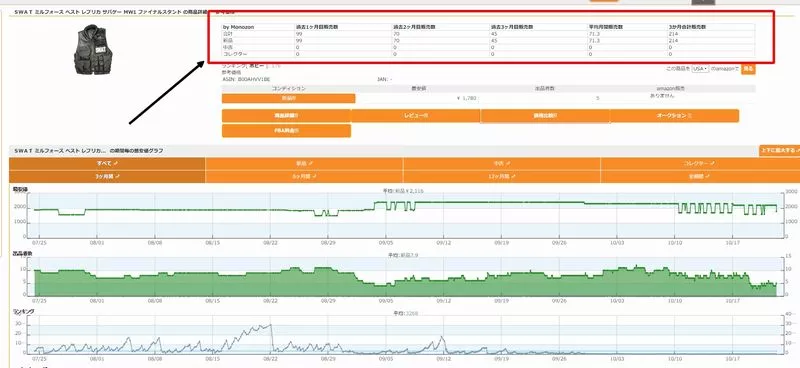Click the 71.3 value in the 合計 row
This screenshot has height=368, width=800.
(594, 33)
